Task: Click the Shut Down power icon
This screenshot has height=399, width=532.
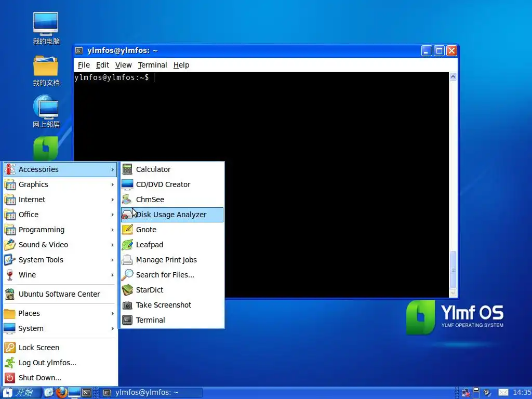Action: (10, 378)
